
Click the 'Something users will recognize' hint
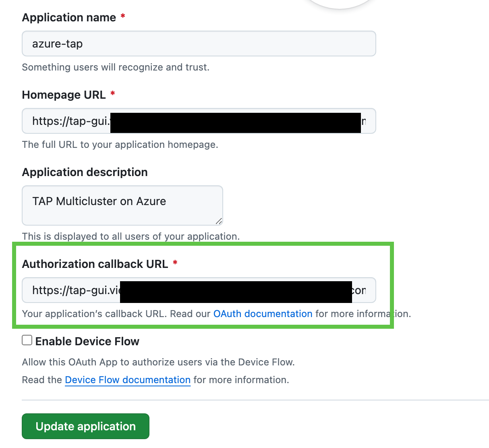116,67
